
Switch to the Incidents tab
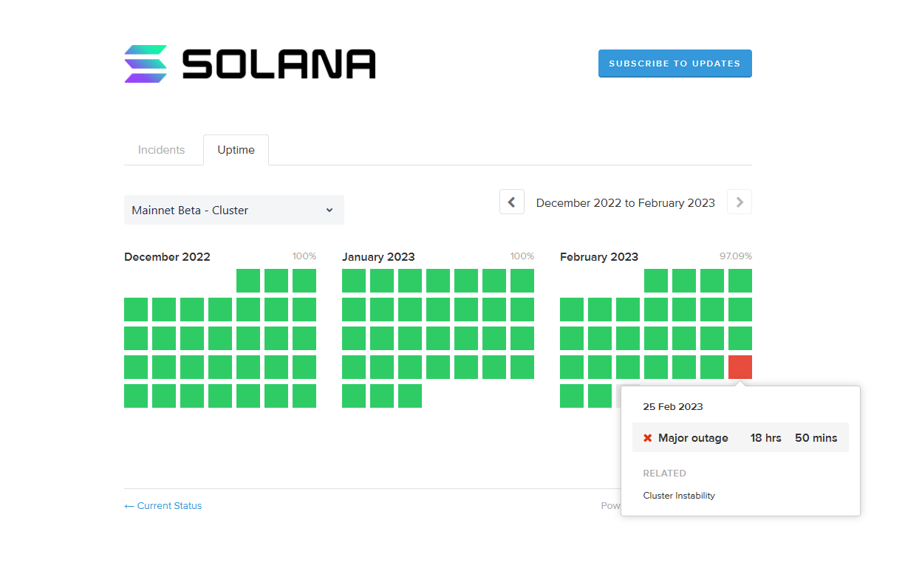point(161,150)
